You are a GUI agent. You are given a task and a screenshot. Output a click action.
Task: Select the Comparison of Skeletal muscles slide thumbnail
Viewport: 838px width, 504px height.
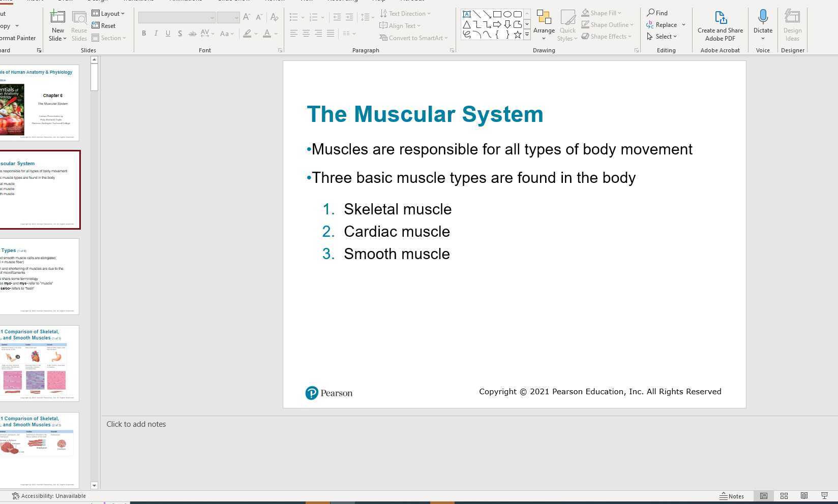[x=39, y=363]
